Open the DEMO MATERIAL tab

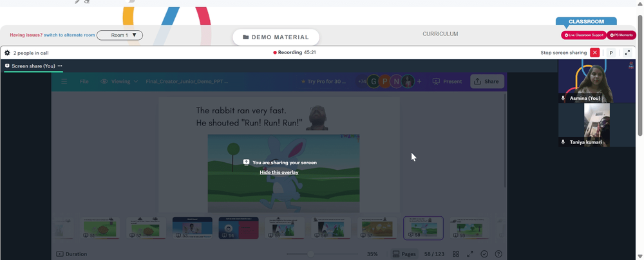point(276,37)
